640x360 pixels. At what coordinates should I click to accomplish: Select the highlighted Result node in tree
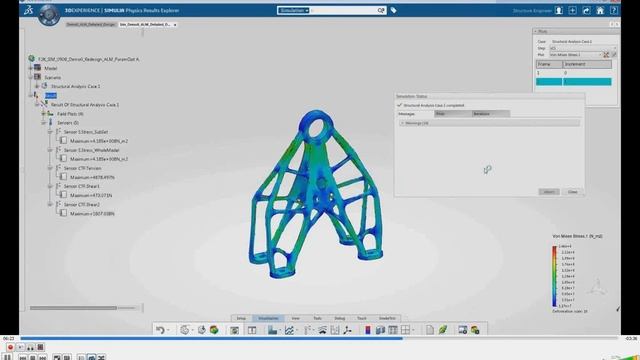pyautogui.click(x=51, y=96)
